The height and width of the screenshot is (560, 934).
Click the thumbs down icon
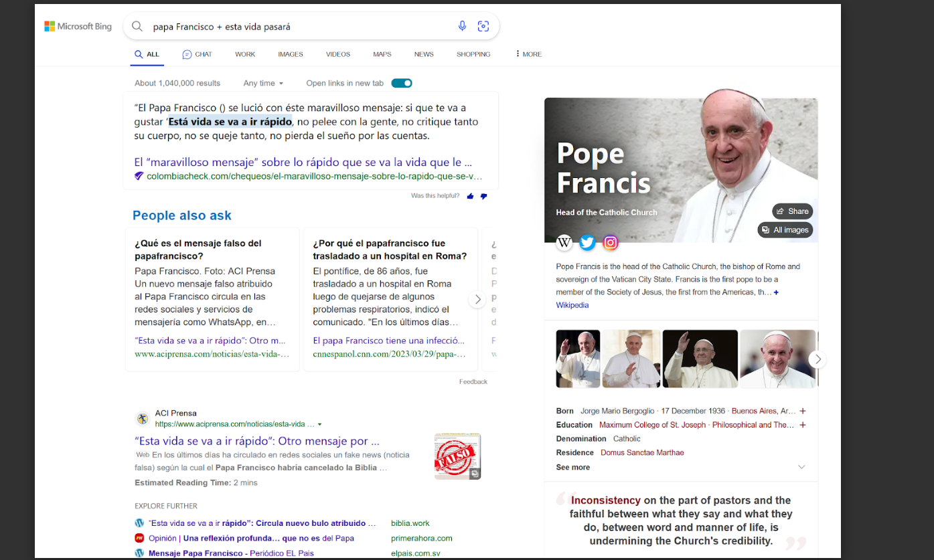click(x=483, y=196)
